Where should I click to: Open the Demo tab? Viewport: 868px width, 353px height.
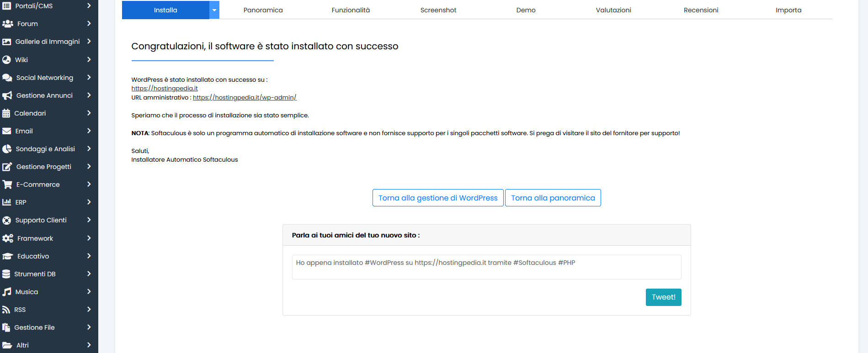point(526,10)
